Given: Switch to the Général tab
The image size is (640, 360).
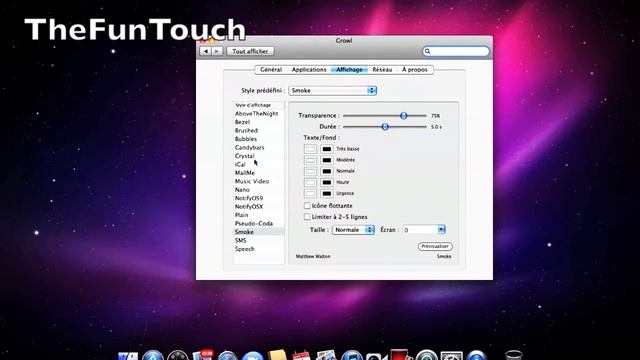Looking at the screenshot, I should pos(271,69).
